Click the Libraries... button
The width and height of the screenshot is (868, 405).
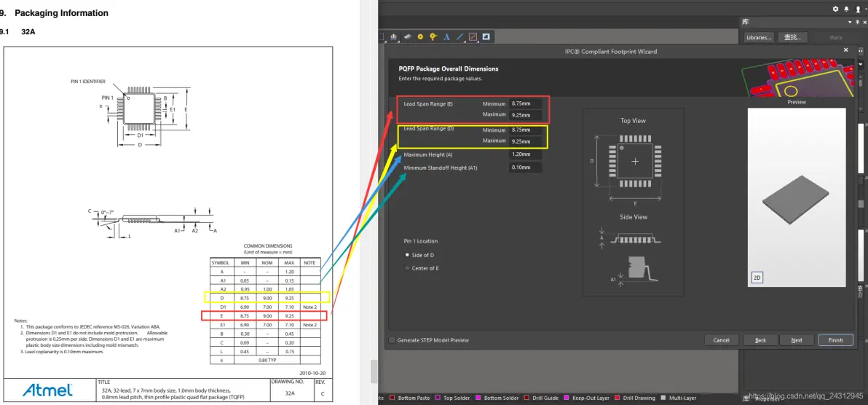758,37
